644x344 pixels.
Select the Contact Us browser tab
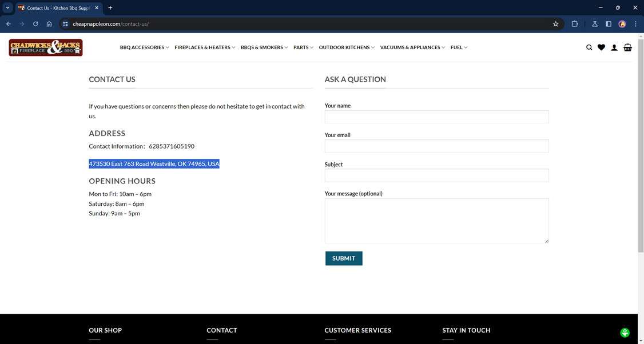point(58,8)
